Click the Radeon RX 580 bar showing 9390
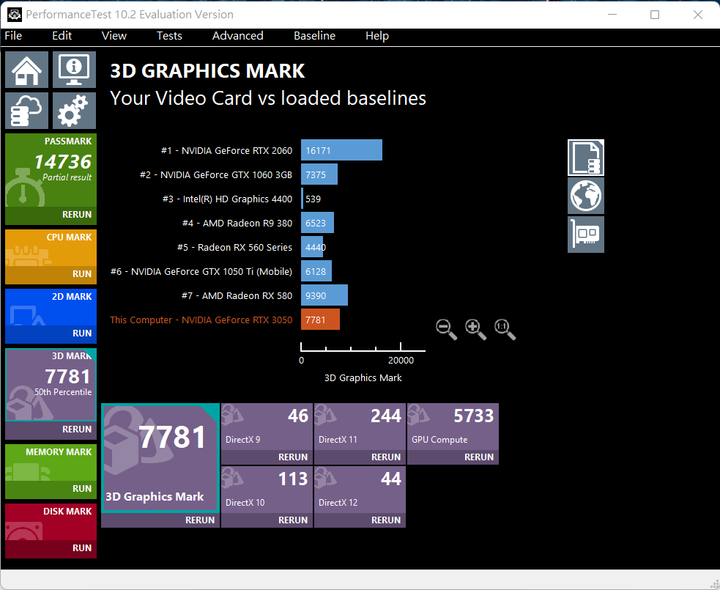Viewport: 720px width, 590px height. [324, 296]
